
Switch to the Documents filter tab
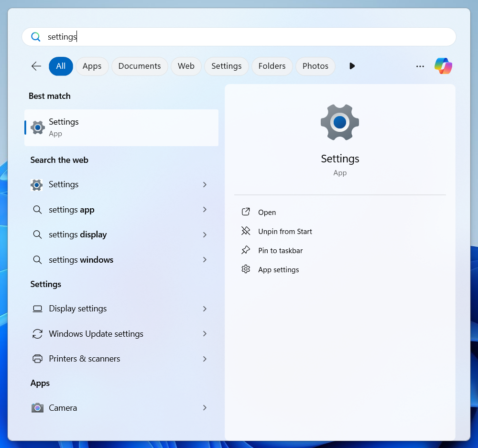pos(140,66)
